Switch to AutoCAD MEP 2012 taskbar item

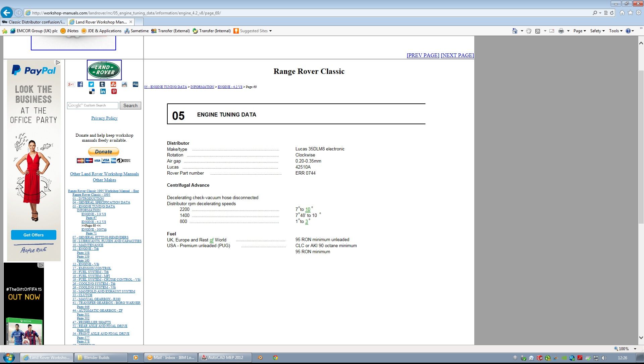(225, 358)
